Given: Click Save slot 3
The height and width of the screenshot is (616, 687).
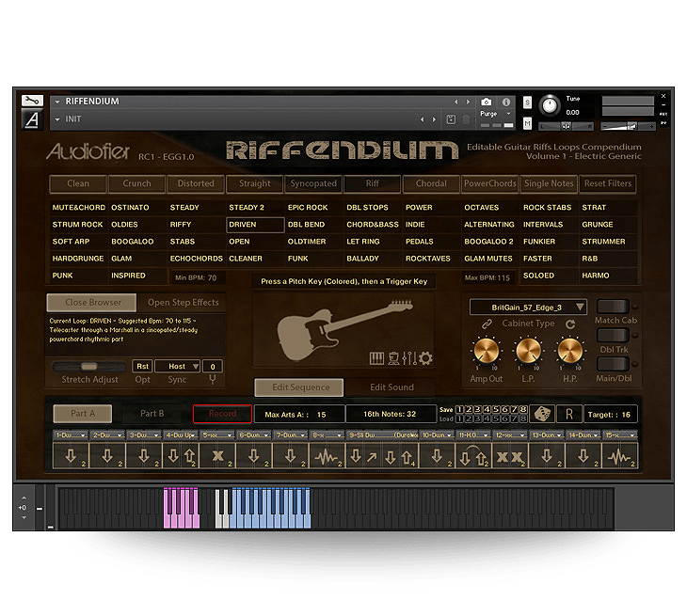Looking at the screenshot, I should (x=477, y=409).
